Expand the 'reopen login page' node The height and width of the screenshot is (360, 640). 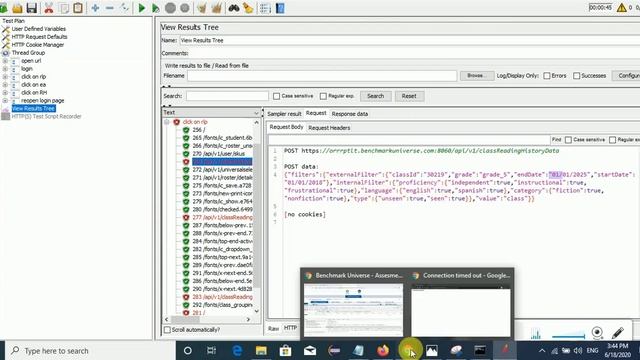(x=5, y=100)
